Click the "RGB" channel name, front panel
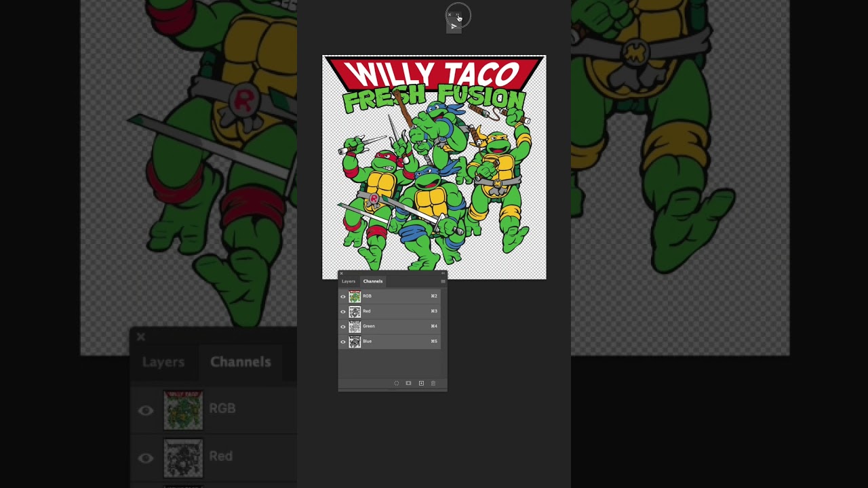This screenshot has width=868, height=488. coord(367,296)
